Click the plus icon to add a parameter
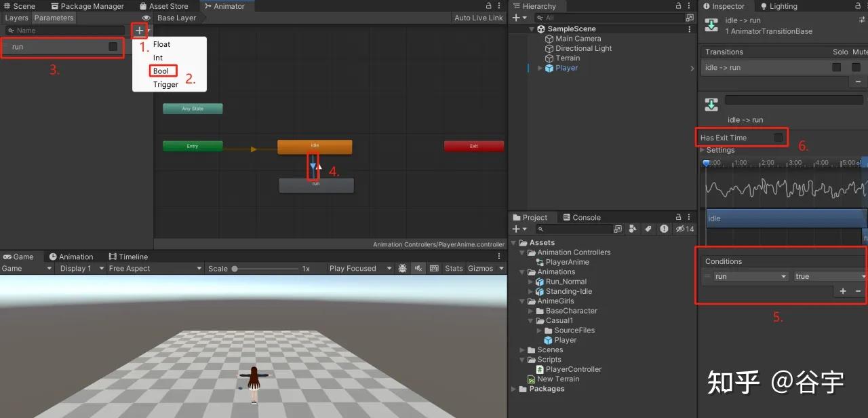Viewport: 868px width, 418px height. pyautogui.click(x=139, y=30)
